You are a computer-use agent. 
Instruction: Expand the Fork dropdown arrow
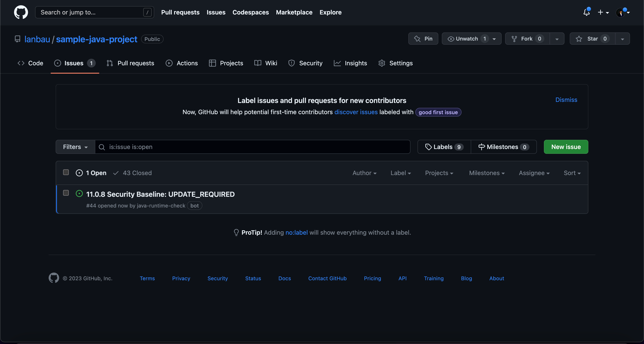(557, 39)
